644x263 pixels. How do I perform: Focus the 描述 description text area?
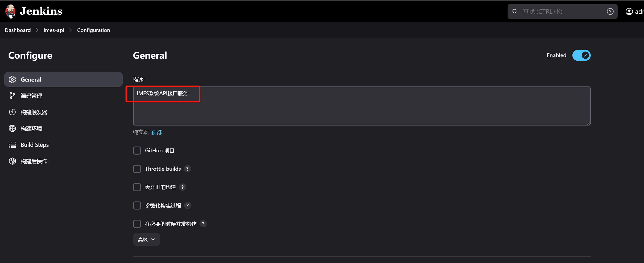click(x=362, y=106)
